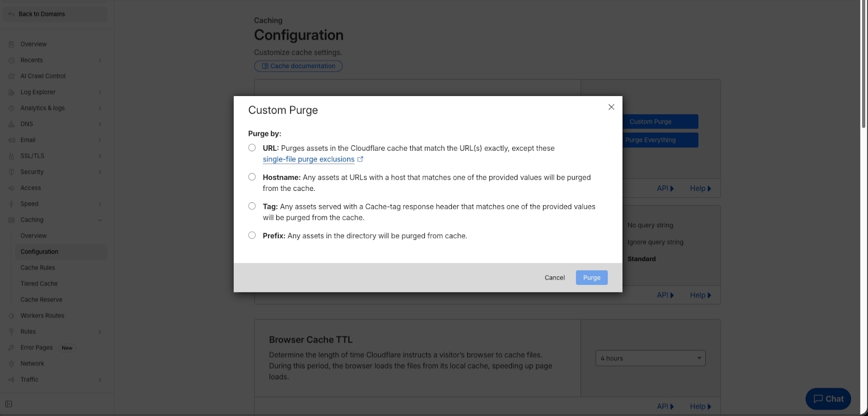Screen dimensions: 868x416
Task: Click the Error Pages icon
Action: (11, 348)
